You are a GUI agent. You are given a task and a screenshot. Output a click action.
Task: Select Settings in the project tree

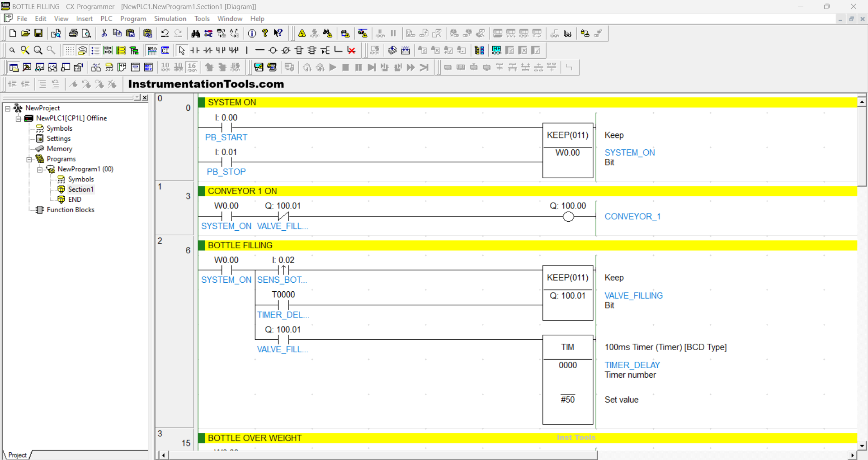59,138
